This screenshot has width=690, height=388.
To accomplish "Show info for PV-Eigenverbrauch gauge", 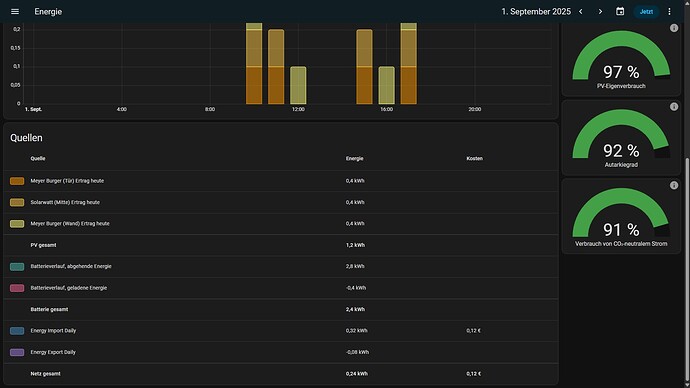I will 674,28.
